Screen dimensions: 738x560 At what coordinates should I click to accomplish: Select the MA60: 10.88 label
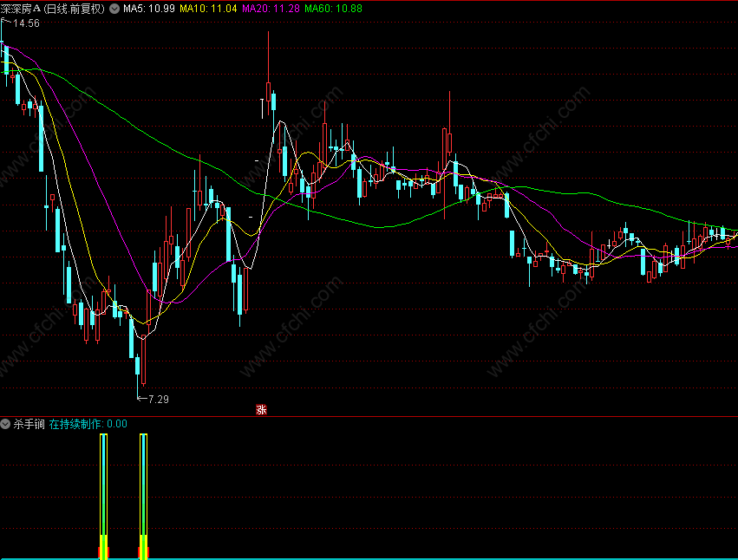333,9
